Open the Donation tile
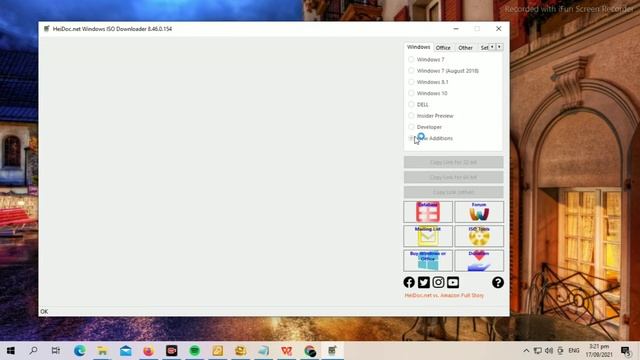Screen dimensions: 640x360 pyautogui.click(x=479, y=260)
